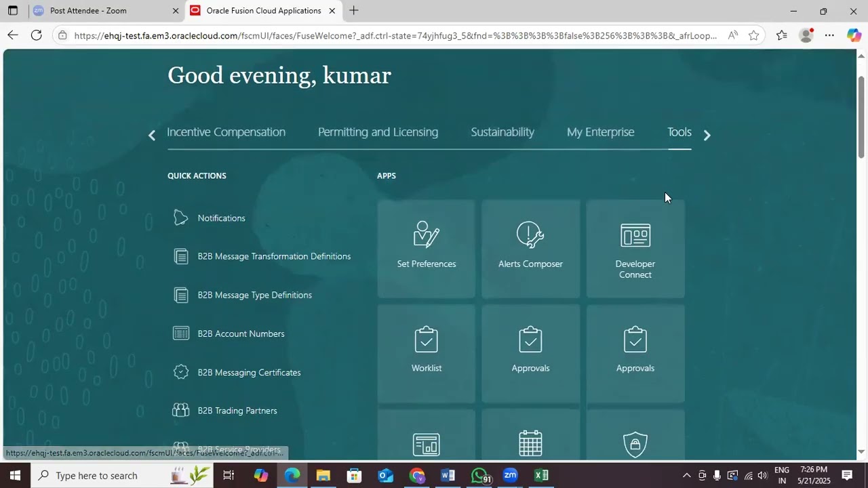Click the B2B Account Numbers icon
868x488 pixels.
181,333
